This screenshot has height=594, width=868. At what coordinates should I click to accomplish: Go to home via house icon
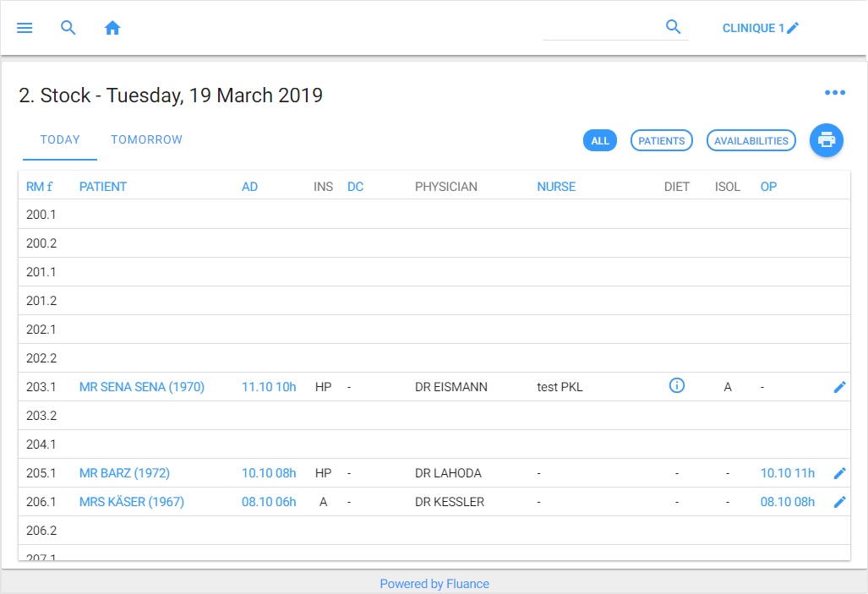coord(112,28)
